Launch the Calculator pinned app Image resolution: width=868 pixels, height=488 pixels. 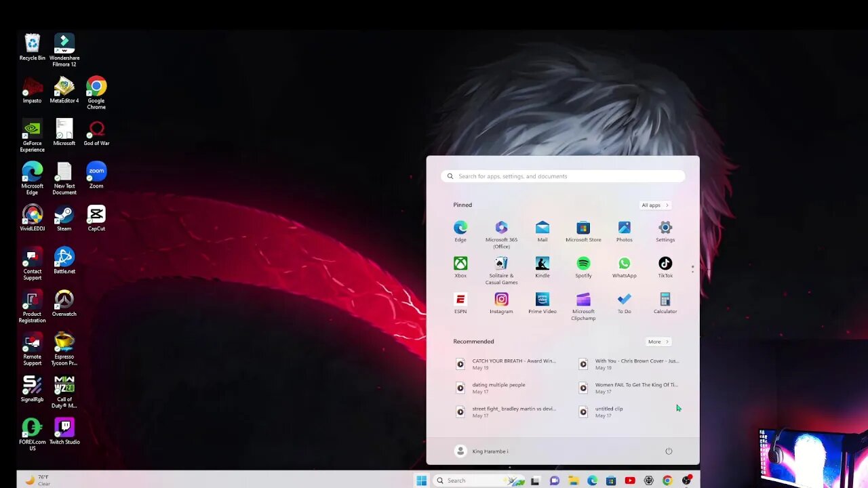(x=665, y=303)
